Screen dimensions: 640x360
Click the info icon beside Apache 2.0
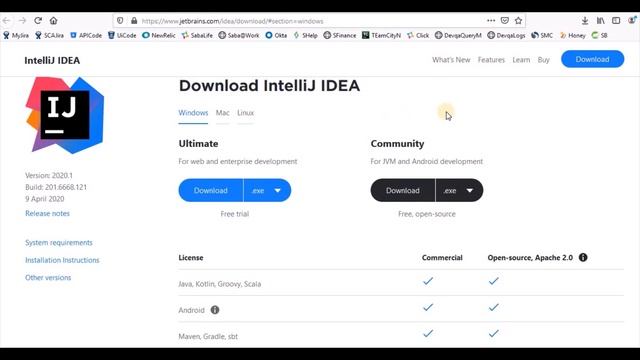tap(583, 258)
